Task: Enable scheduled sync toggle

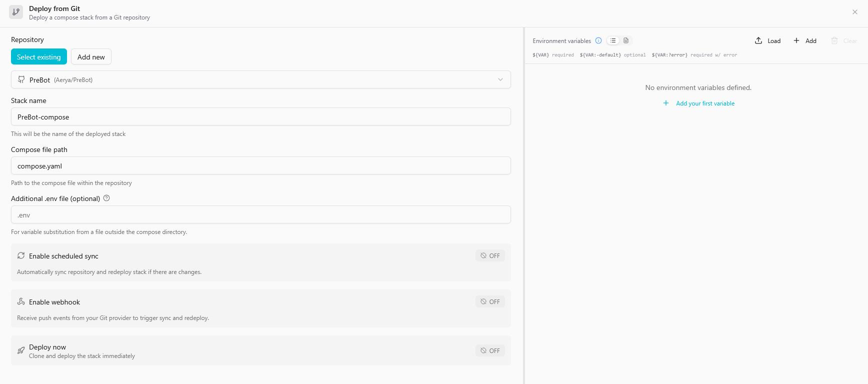Action: coord(490,255)
